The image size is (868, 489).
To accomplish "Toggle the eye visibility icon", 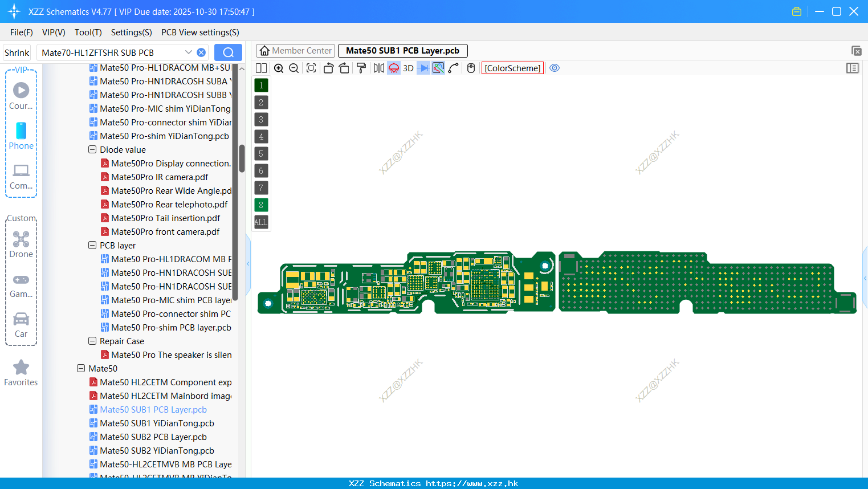I will pos(555,68).
